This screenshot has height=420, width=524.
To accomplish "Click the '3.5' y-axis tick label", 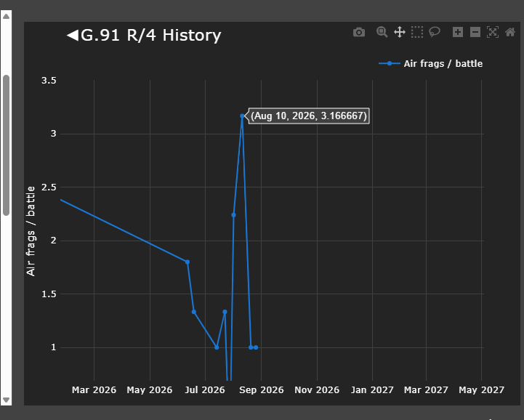I will pos(49,81).
